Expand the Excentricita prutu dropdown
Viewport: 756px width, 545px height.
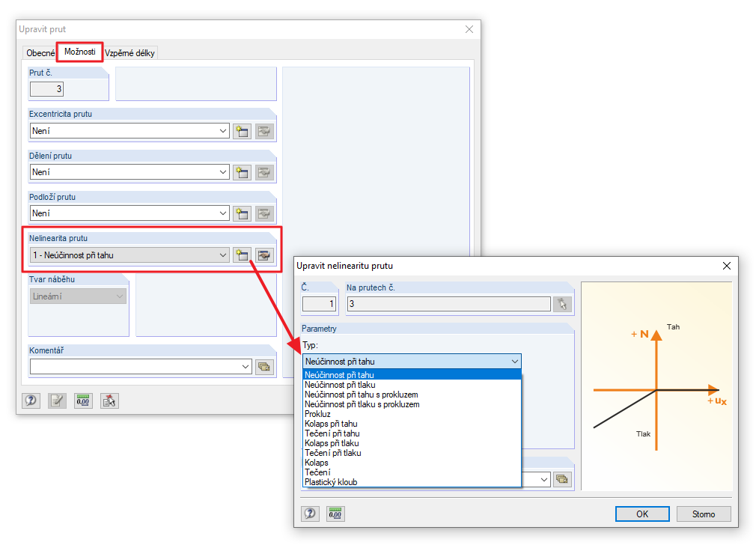[x=223, y=131]
